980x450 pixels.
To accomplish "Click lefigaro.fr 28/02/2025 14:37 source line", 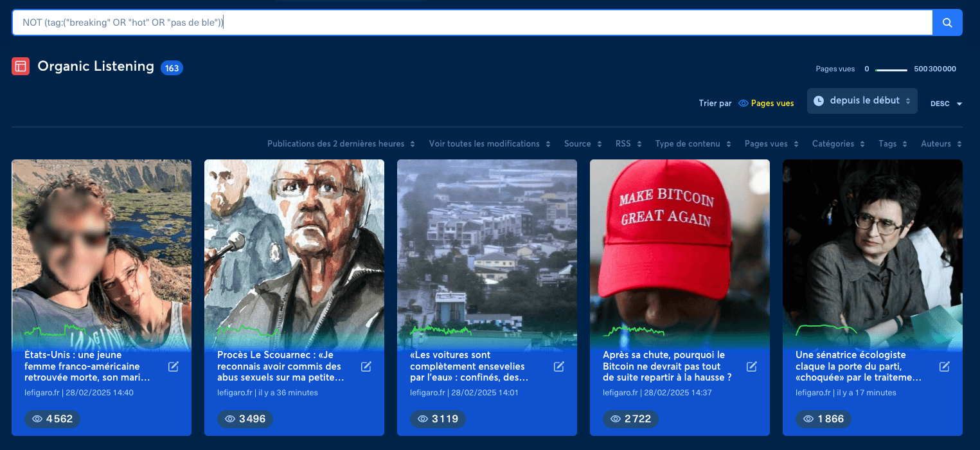I will 657,392.
